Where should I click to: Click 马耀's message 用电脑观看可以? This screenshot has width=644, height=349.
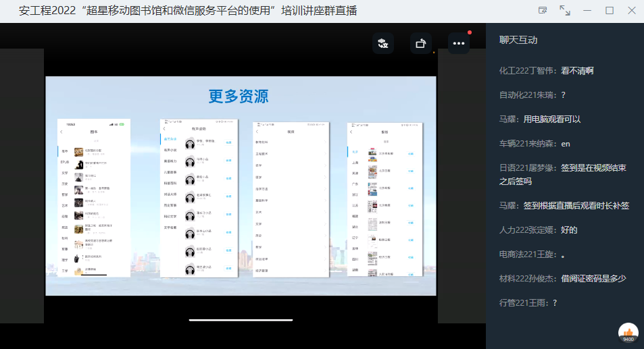click(x=552, y=119)
